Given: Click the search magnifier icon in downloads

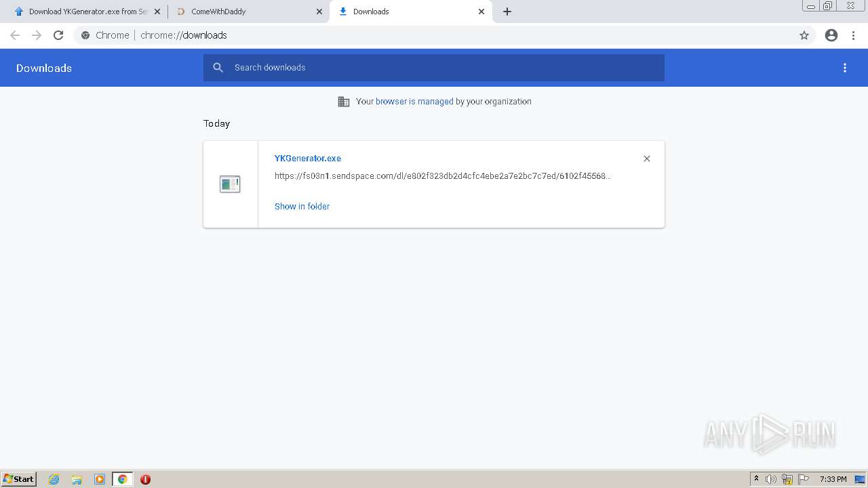Looking at the screenshot, I should (x=218, y=68).
